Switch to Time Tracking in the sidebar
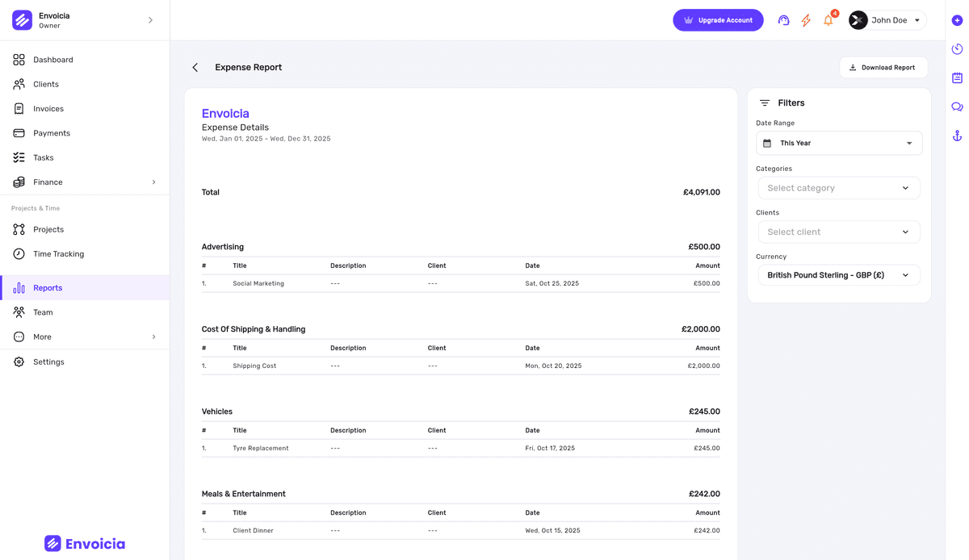Viewport: 969px width, 560px height. pos(57,253)
